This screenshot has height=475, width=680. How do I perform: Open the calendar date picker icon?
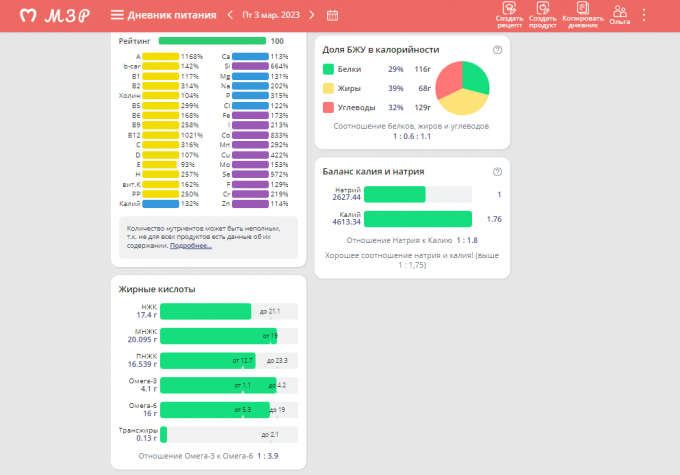333,15
